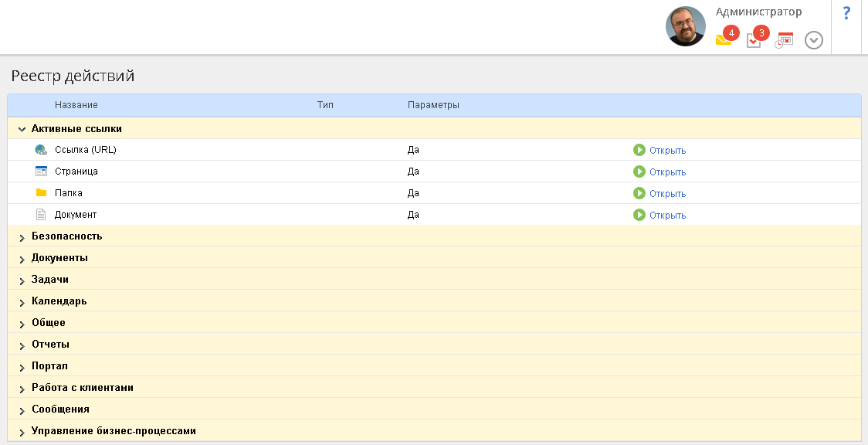Click the Administrator avatar photo

pyautogui.click(x=685, y=26)
